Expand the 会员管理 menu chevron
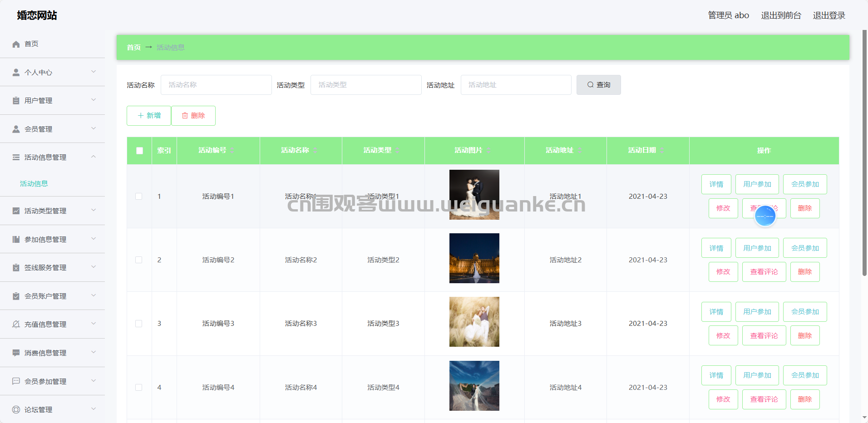The image size is (868, 423). [94, 129]
